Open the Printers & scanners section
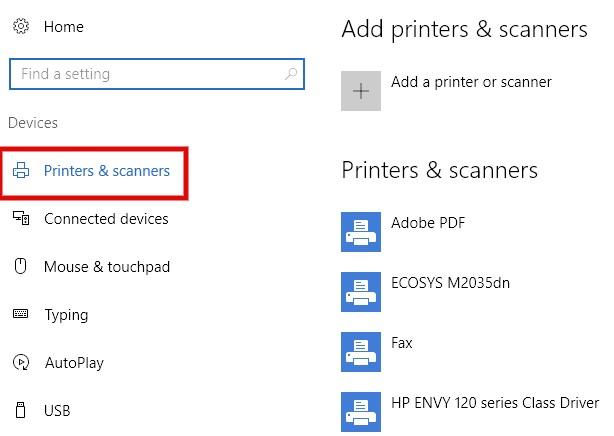The height and width of the screenshot is (436, 614). [106, 171]
